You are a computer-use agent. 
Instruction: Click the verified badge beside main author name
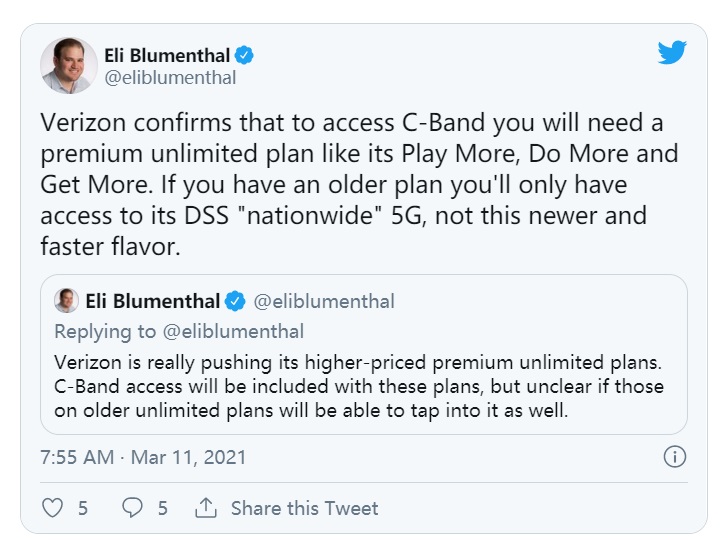click(x=244, y=55)
